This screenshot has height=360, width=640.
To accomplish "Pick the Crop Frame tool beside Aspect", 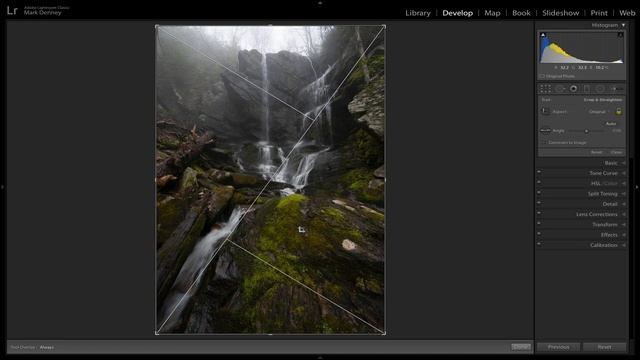I will pos(545,111).
